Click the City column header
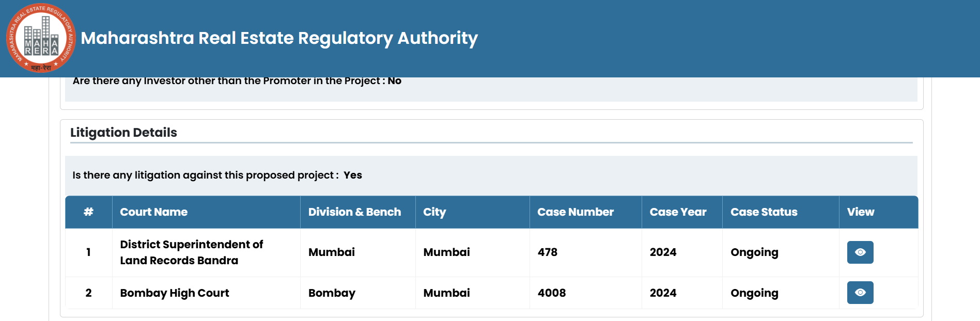980x321 pixels. tap(434, 212)
